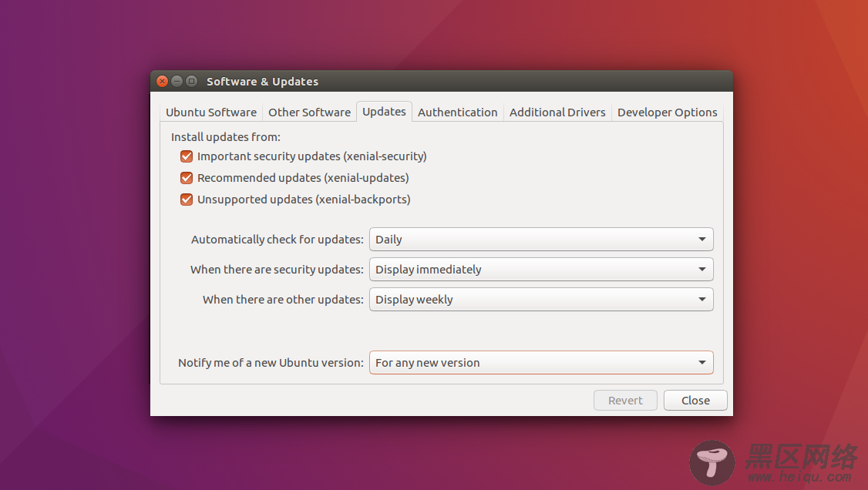This screenshot has width=868, height=490.
Task: Click the 'Automatically check for updates:' label
Action: coord(278,240)
